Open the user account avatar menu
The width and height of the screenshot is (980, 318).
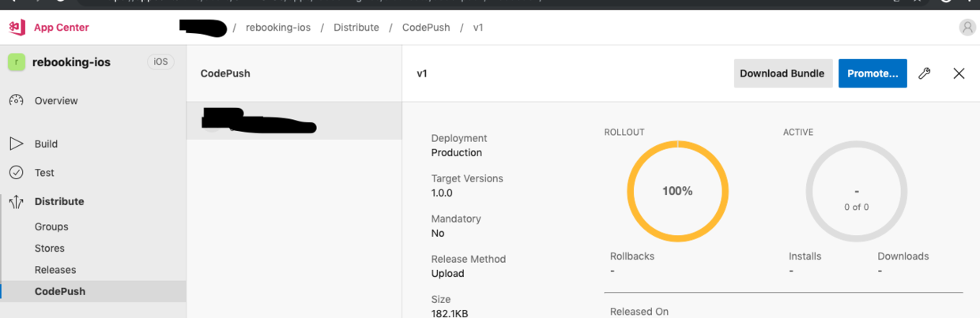967,28
